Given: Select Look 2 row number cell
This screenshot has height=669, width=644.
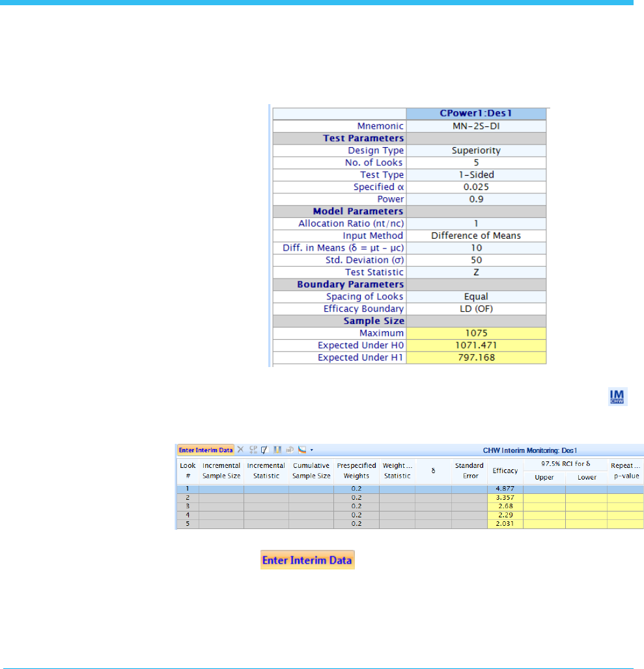Looking at the screenshot, I should pos(188,498).
